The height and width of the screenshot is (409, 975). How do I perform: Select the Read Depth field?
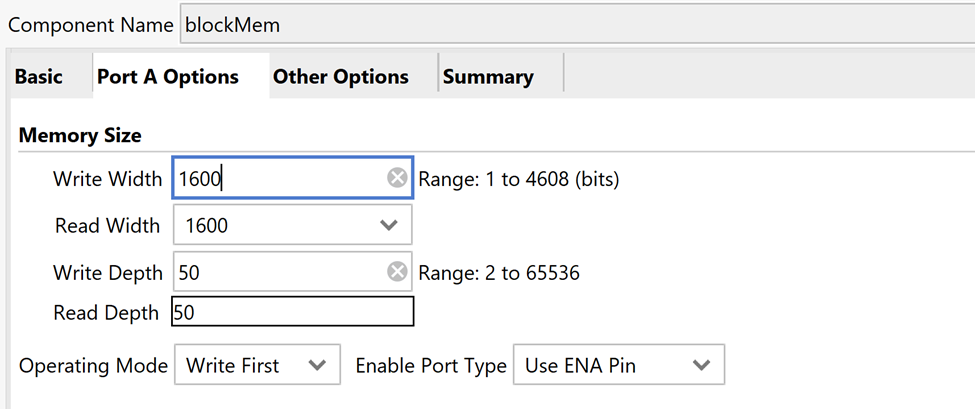click(292, 313)
